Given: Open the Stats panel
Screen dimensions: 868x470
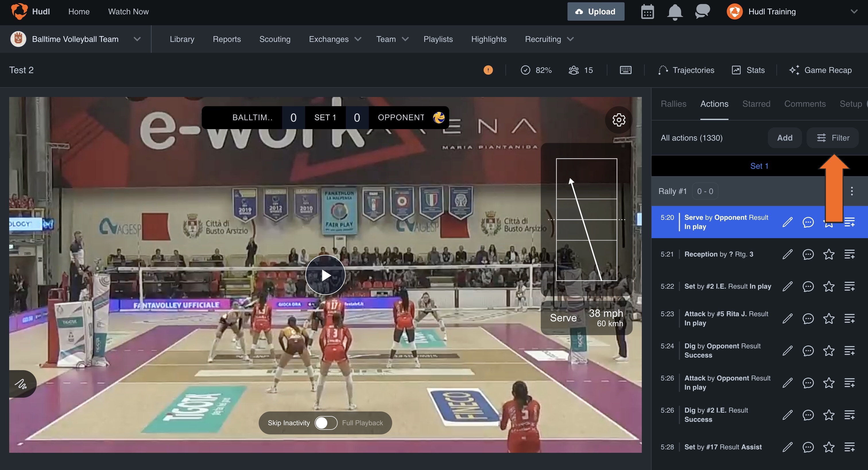Looking at the screenshot, I should [748, 70].
